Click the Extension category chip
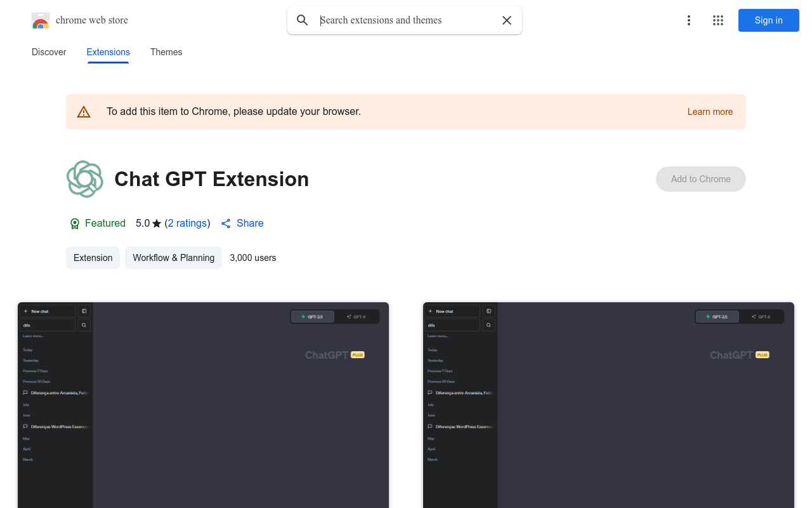Image resolution: width=812 pixels, height=508 pixels. 93,258
